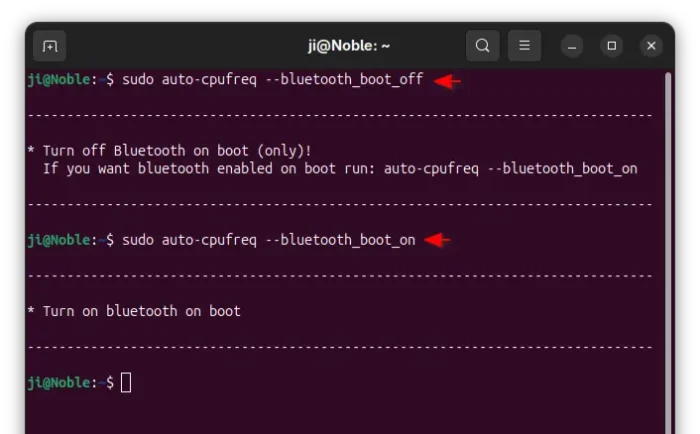Maximize the terminal window
Image resolution: width=700 pixels, height=434 pixels.
[x=612, y=46]
